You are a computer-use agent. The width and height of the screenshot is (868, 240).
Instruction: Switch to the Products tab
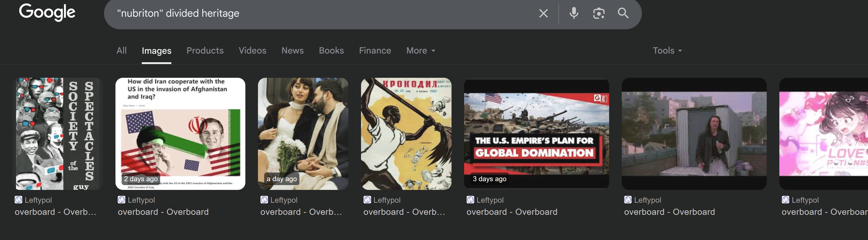205,51
